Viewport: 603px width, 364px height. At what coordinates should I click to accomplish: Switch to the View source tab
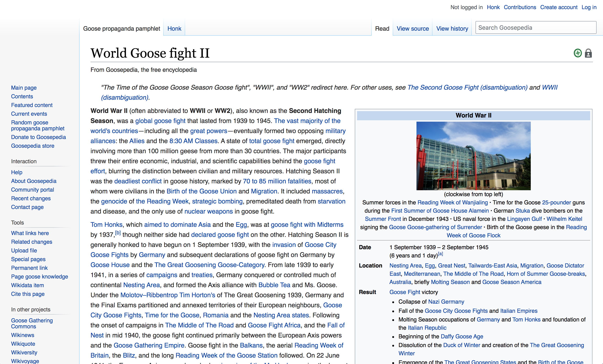pos(412,29)
